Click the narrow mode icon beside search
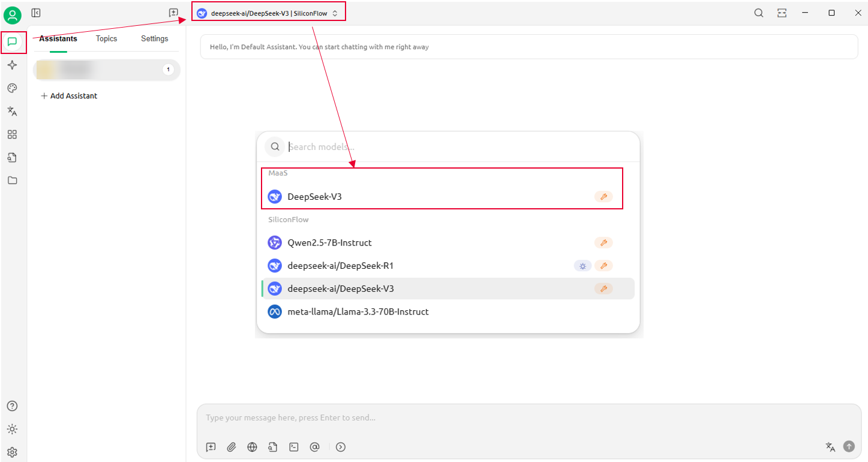This screenshot has width=868, height=462. (782, 13)
